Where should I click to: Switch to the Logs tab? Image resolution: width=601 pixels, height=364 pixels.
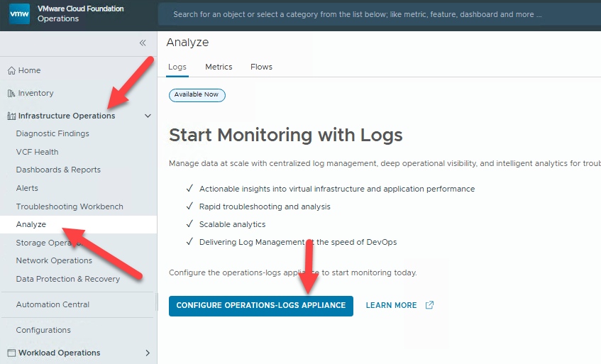[x=177, y=67]
